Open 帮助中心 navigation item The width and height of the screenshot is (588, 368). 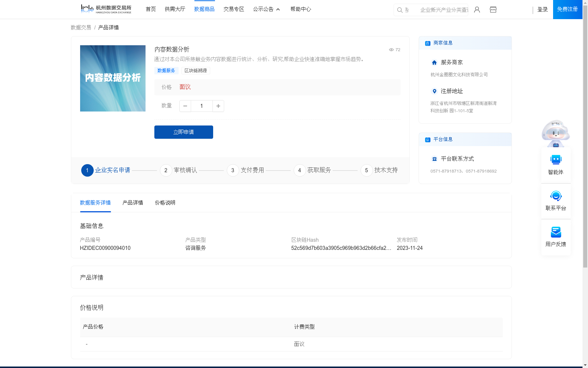(x=301, y=9)
